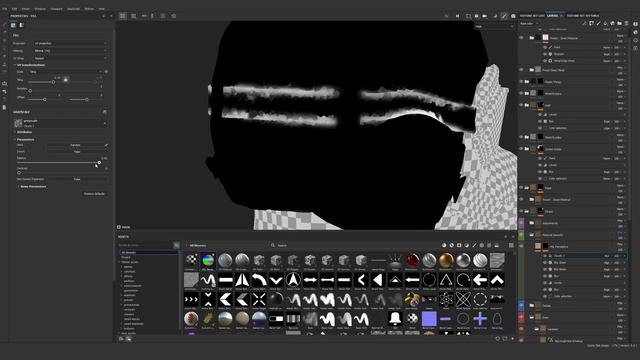
Task: Remove the Clouds 2 grayscale resource
Action: (105, 123)
